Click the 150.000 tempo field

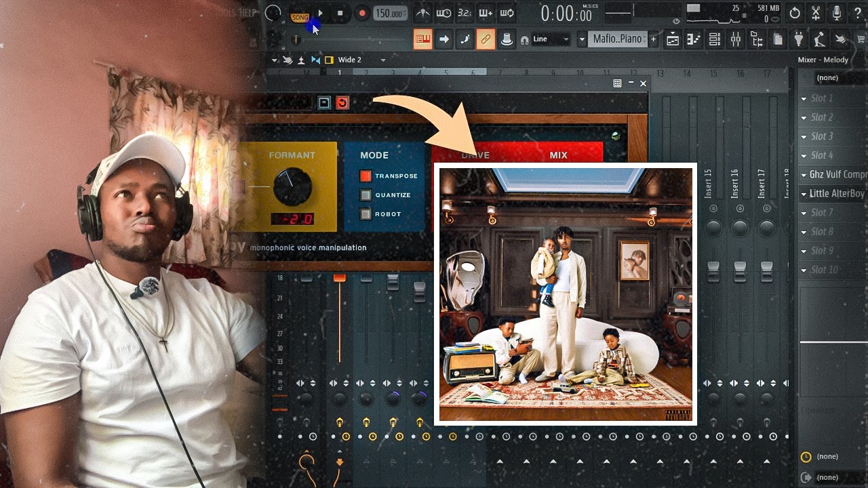tap(391, 14)
